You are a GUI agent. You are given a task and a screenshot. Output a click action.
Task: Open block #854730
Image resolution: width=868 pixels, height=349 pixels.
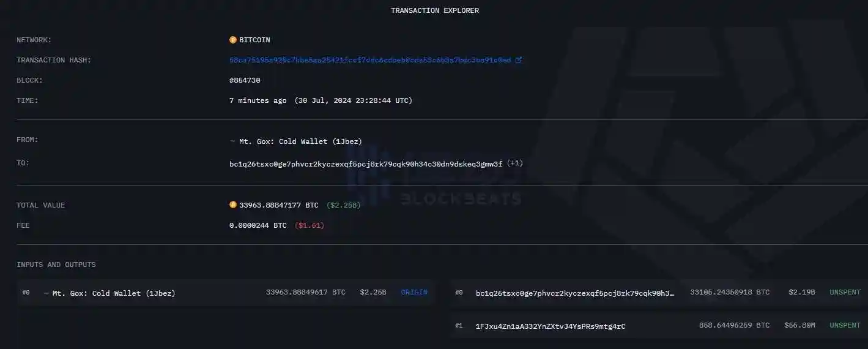[x=245, y=80]
